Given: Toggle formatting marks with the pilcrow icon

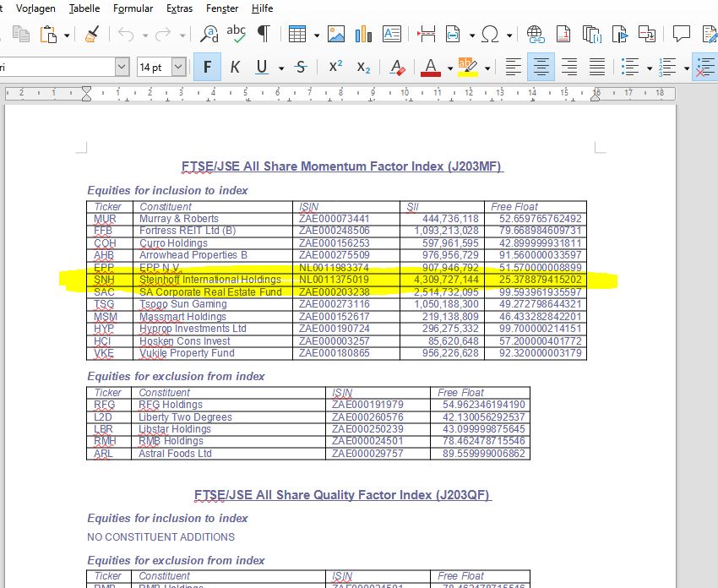Looking at the screenshot, I should [x=263, y=35].
